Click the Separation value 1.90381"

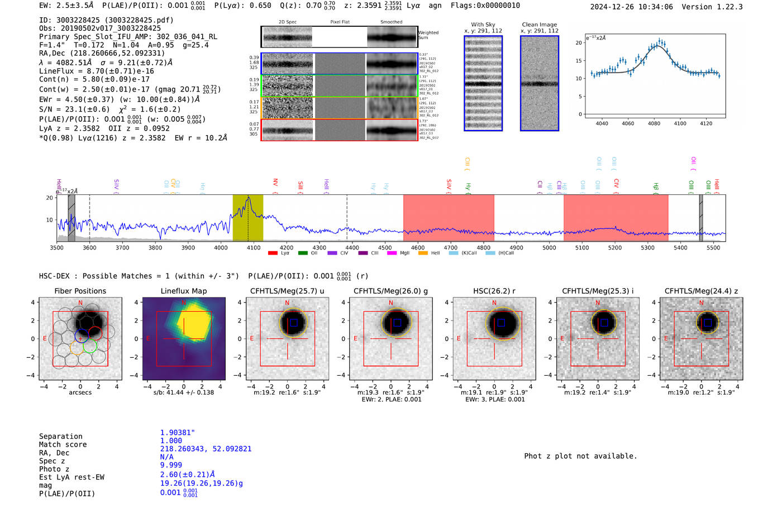tap(178, 433)
